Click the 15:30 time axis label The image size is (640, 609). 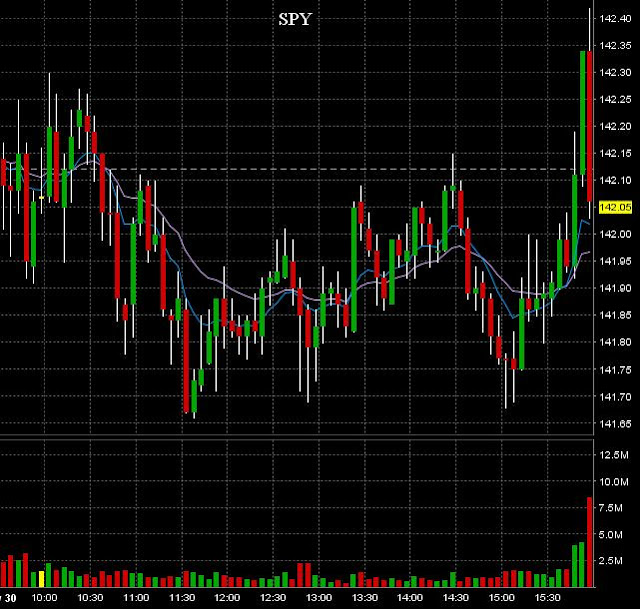(x=547, y=598)
